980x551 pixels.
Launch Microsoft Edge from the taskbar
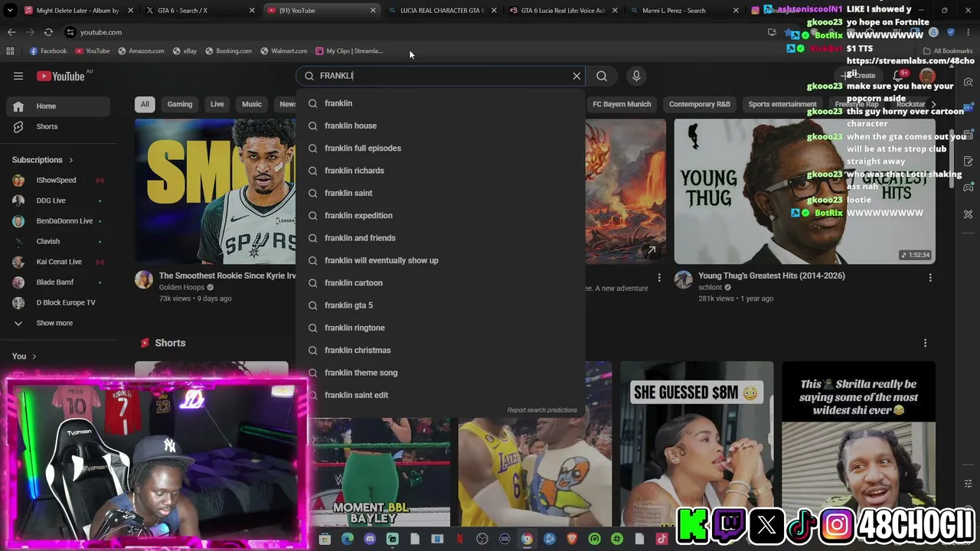[348, 540]
